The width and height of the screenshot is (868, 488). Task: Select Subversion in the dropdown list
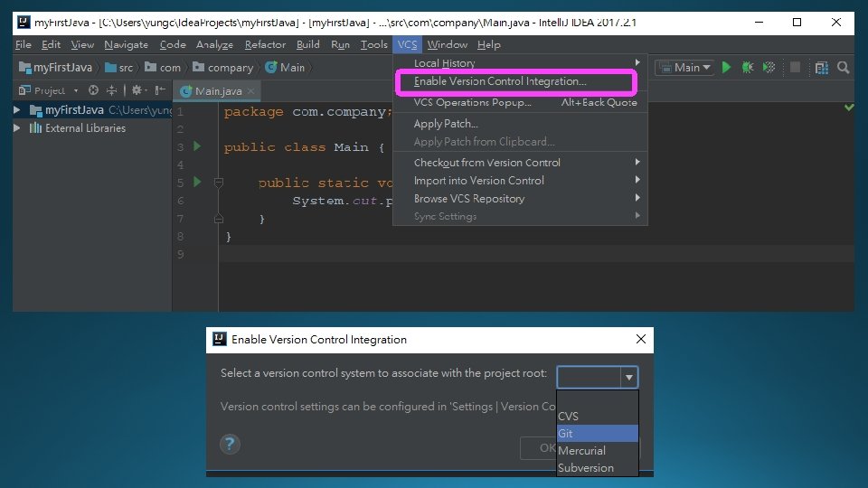pos(598,467)
